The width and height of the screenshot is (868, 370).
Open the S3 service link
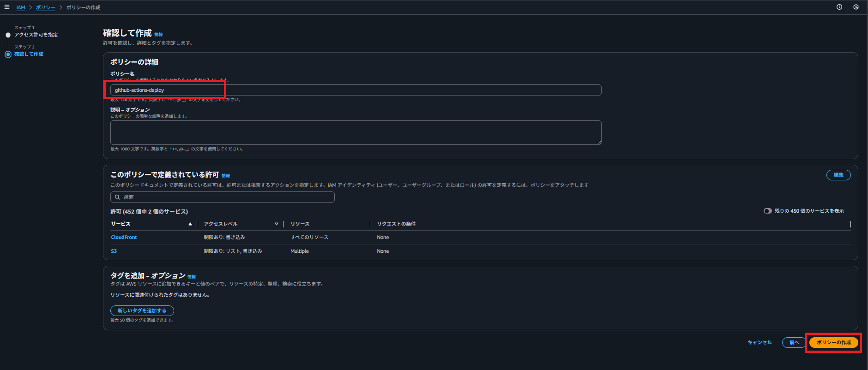[x=114, y=251]
